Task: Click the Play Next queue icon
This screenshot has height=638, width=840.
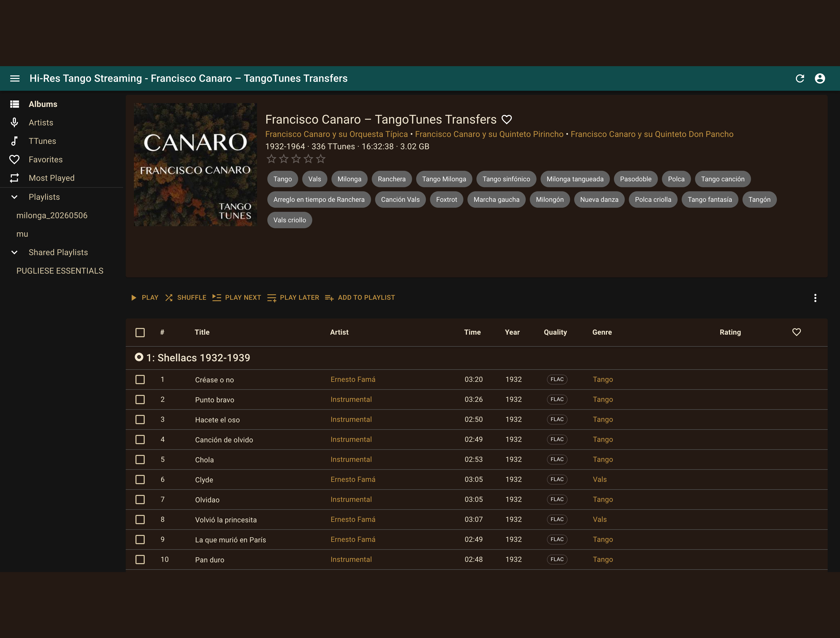Action: 217,297
